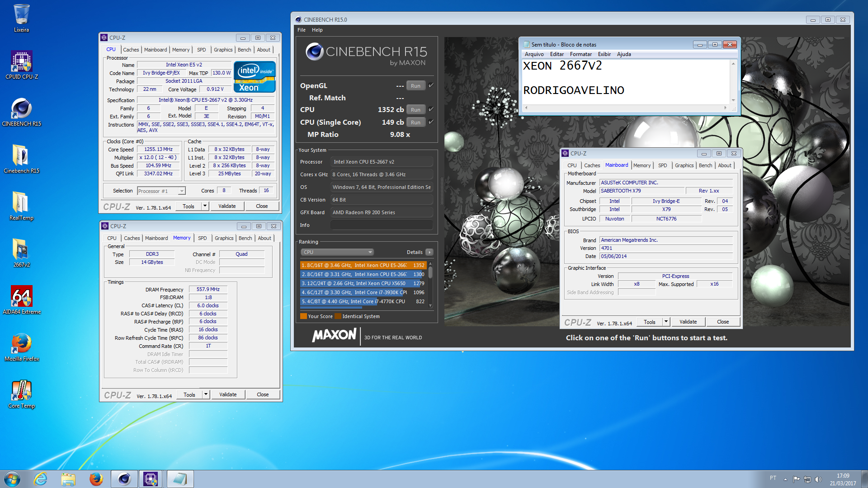The width and height of the screenshot is (868, 488).
Task: Run the CPU Single Core benchmark
Action: [415, 122]
